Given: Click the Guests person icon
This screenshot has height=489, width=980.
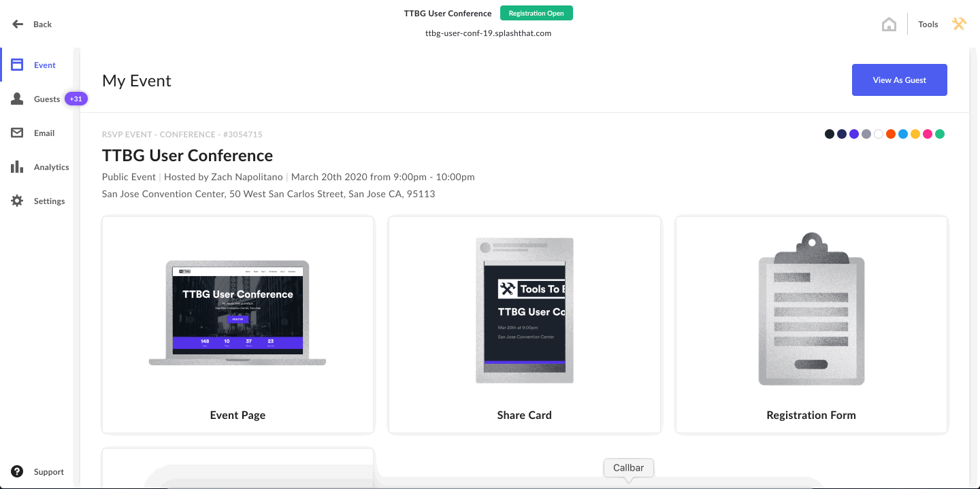Looking at the screenshot, I should [x=18, y=99].
